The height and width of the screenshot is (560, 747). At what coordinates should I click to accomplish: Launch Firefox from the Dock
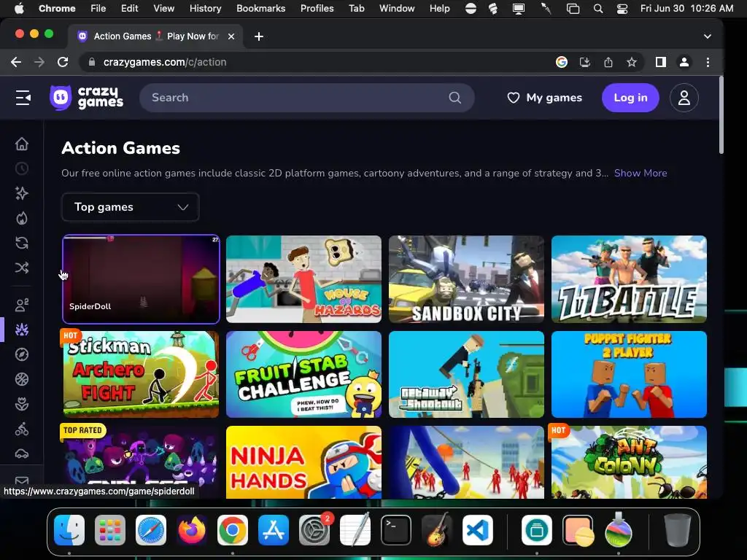[x=192, y=530]
